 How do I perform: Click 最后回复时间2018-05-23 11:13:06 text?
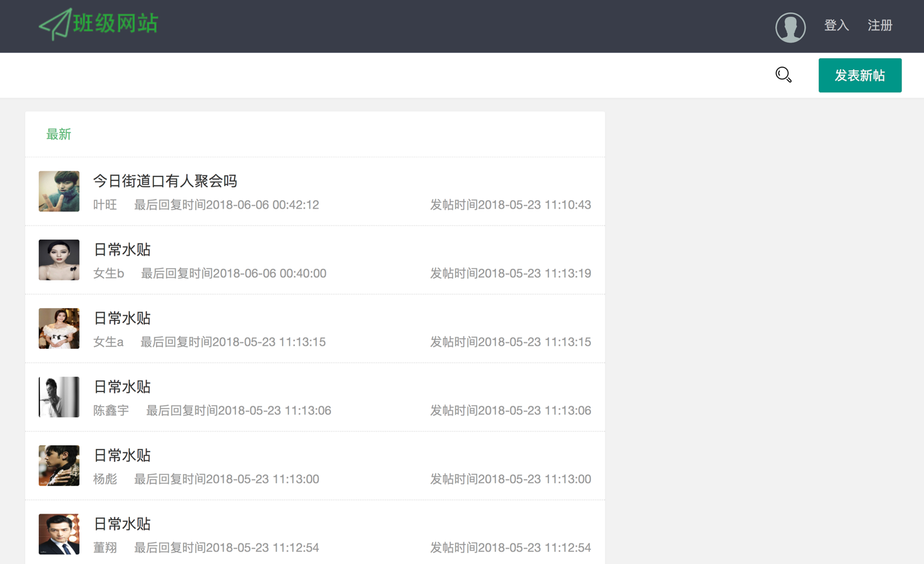coord(239,410)
